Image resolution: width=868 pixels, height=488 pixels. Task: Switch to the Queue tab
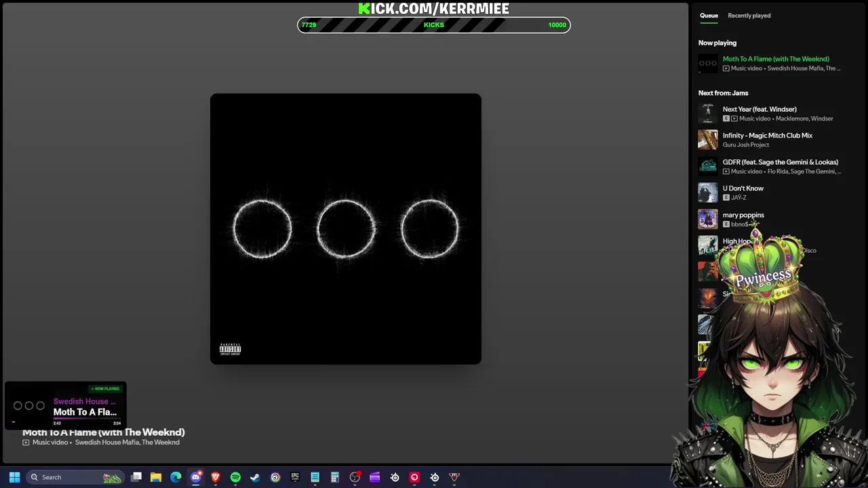(x=709, y=16)
